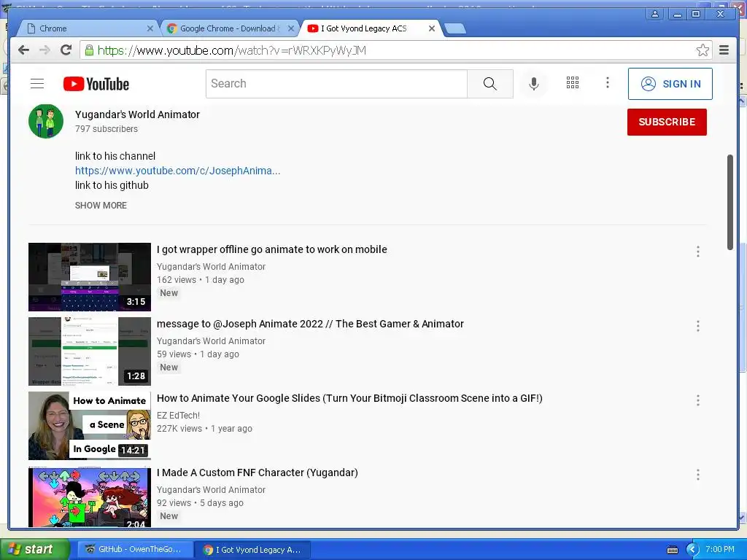
Task: Select the 'I Got Vyond Legacy A...' taskbar item
Action: click(x=252, y=550)
